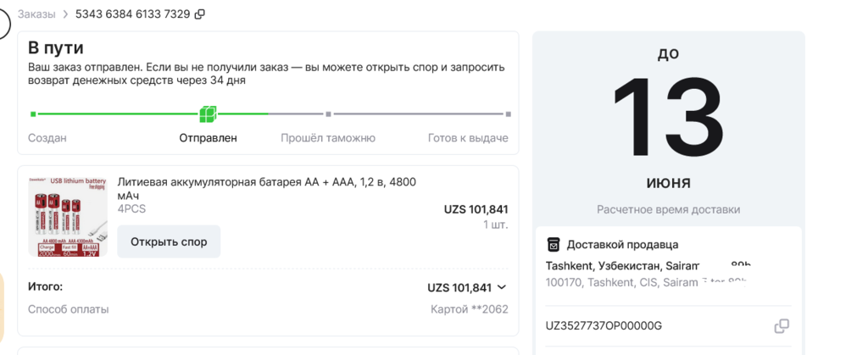This screenshot has height=355, width=868.
Task: Go to the Заказы breadcrumb
Action: [36, 14]
